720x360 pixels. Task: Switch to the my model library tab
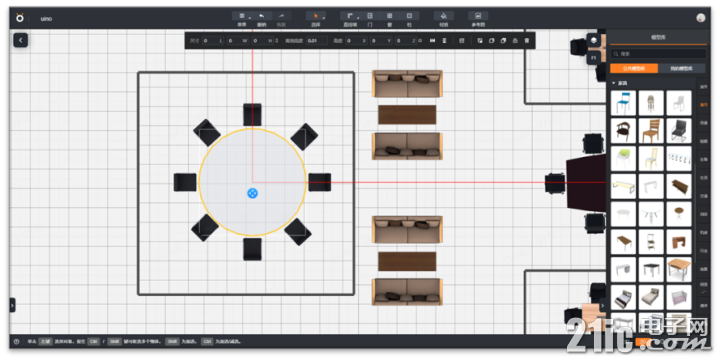(x=682, y=68)
